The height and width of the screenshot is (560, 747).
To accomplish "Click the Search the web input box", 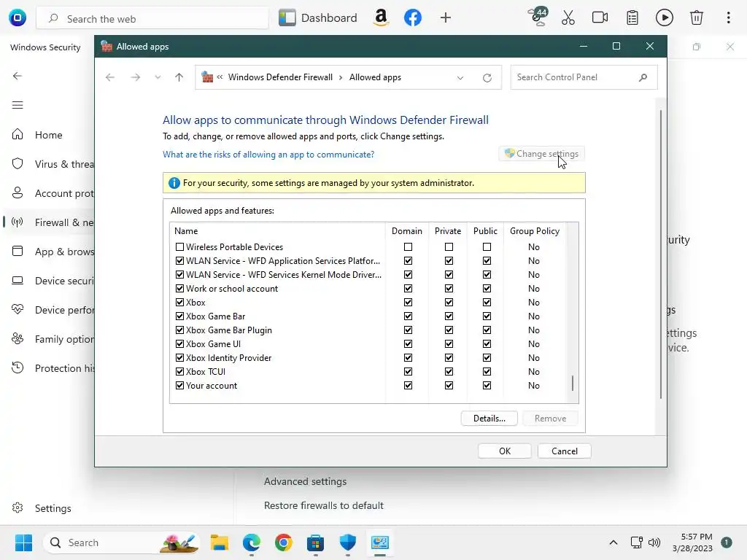I will 152,18.
